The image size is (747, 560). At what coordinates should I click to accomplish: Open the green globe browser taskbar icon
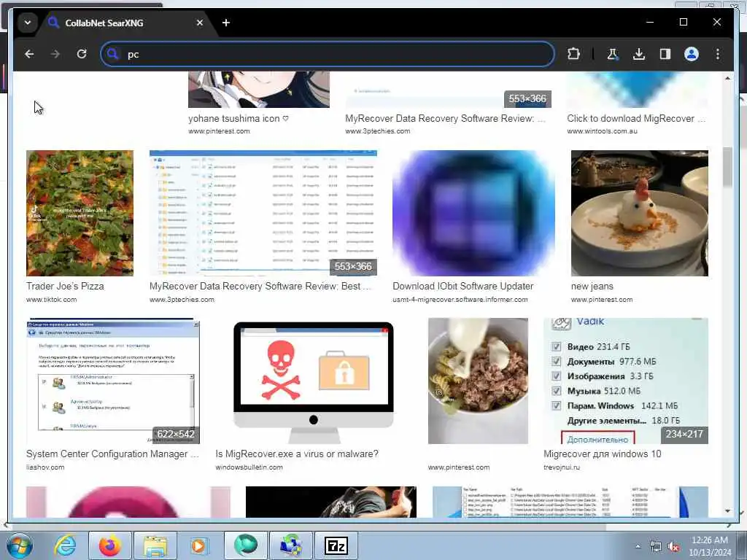(245, 545)
